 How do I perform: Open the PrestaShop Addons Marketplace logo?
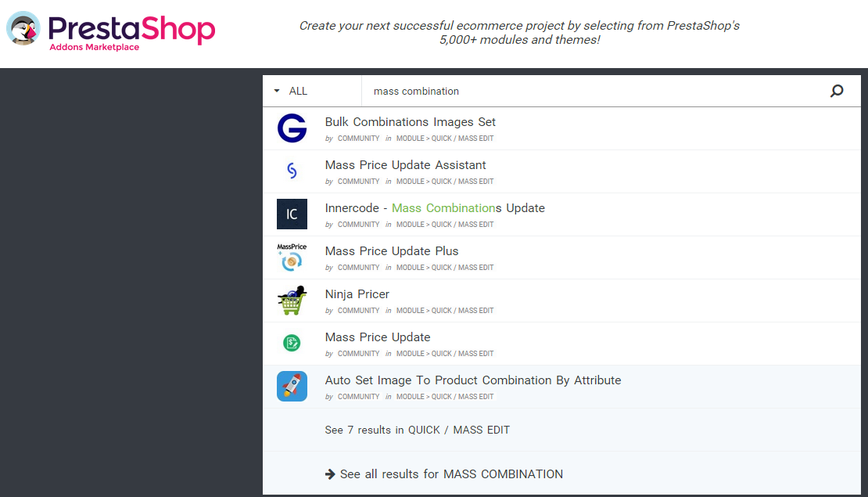point(111,31)
